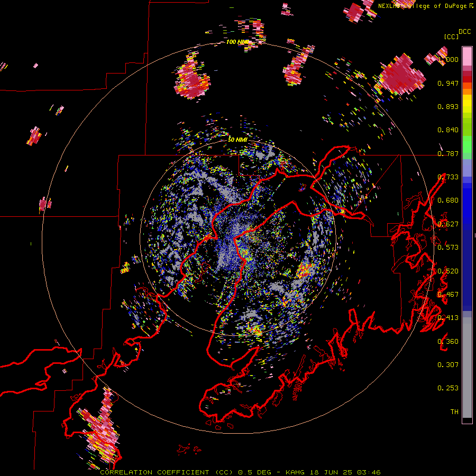Pick the 0.733 scale label
This screenshot has height=476, width=476.
click(448, 177)
